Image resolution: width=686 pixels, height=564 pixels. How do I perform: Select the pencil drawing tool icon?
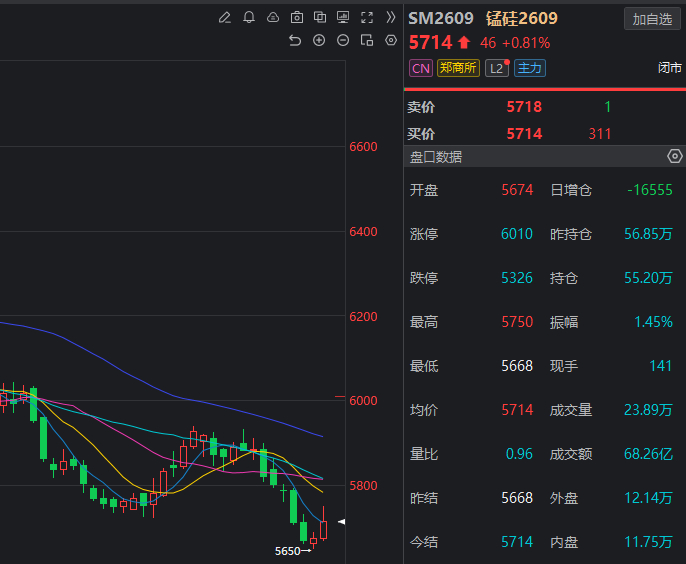coord(225,18)
